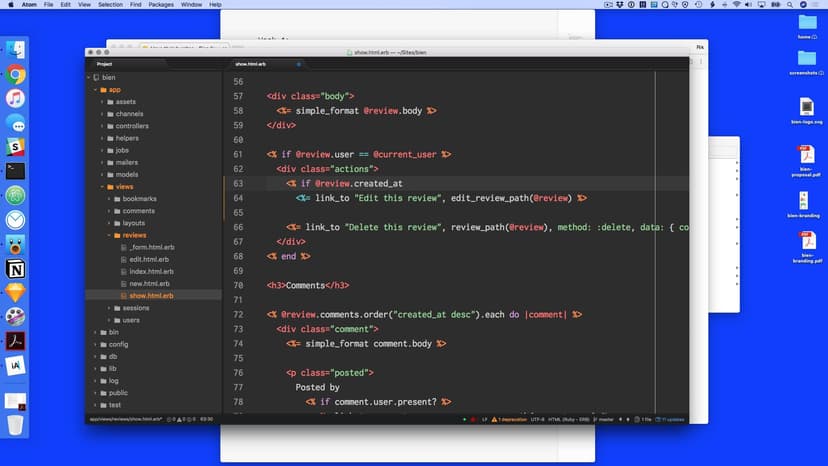This screenshot has width=828, height=466.
Task: Open Terminal from the dock
Action: coord(15,171)
